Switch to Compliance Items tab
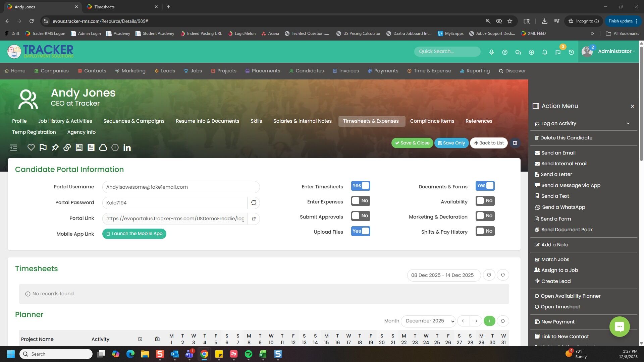 pos(432,121)
